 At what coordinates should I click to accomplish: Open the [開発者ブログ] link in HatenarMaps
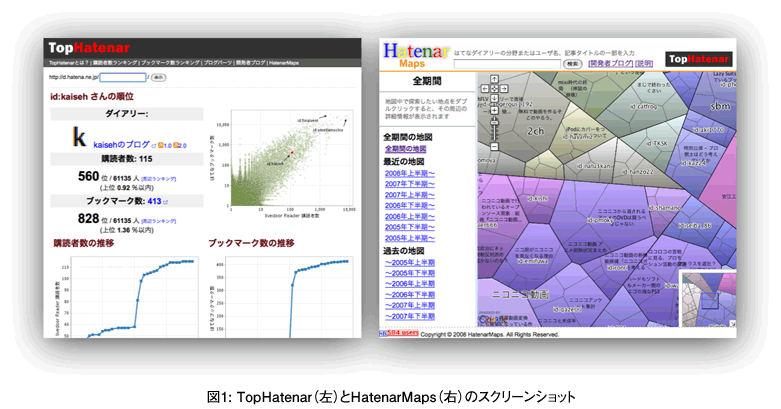click(611, 63)
